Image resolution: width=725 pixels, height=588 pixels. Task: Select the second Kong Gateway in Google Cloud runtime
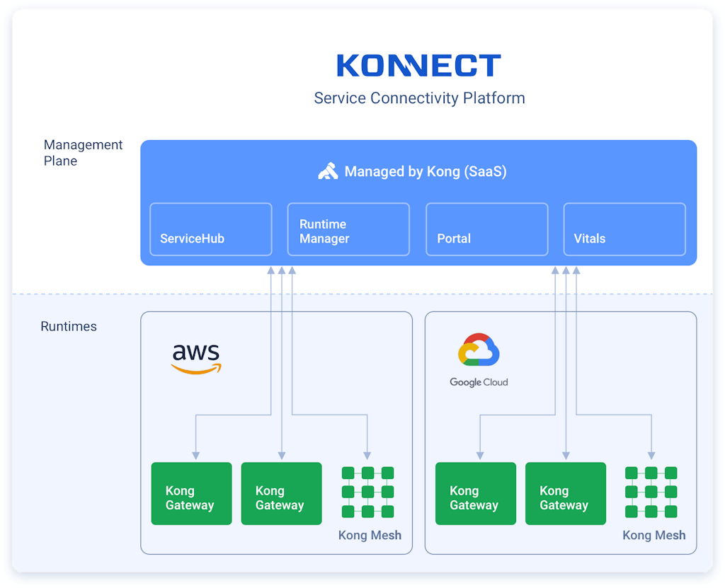point(565,494)
